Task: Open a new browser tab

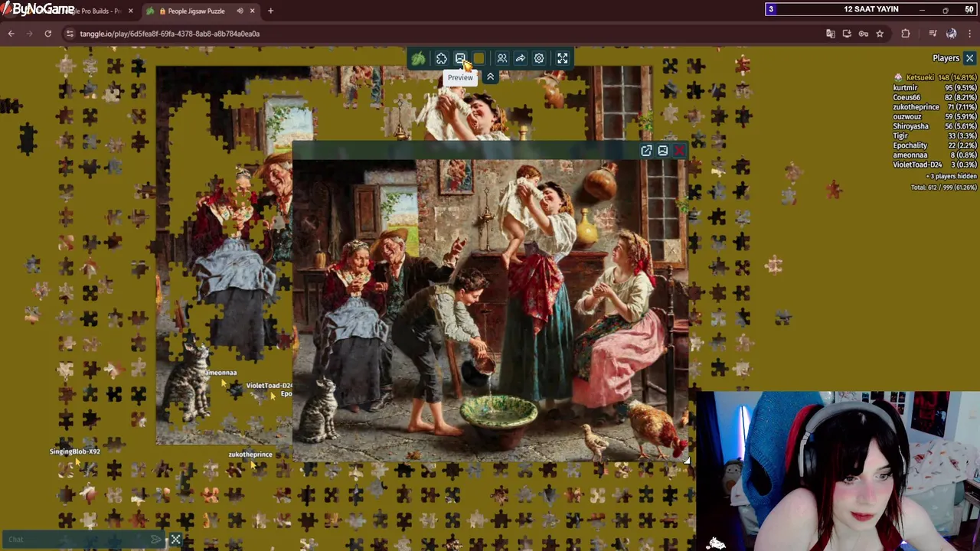Action: (270, 11)
